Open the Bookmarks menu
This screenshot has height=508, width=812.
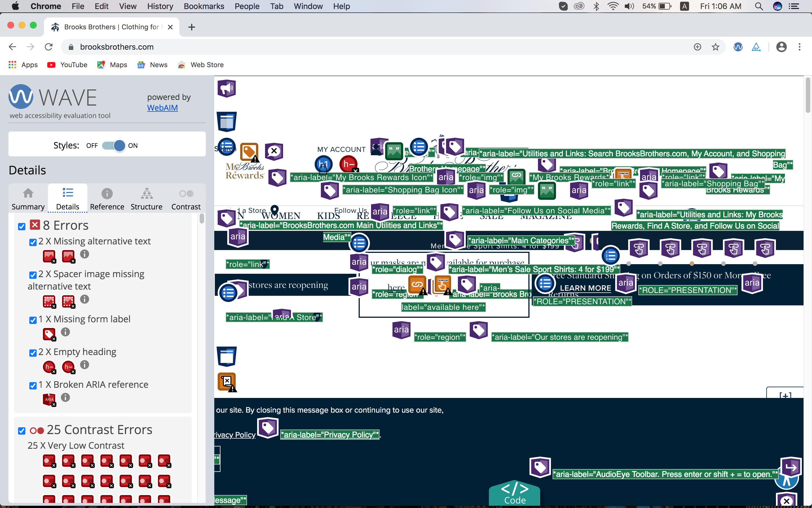(204, 6)
